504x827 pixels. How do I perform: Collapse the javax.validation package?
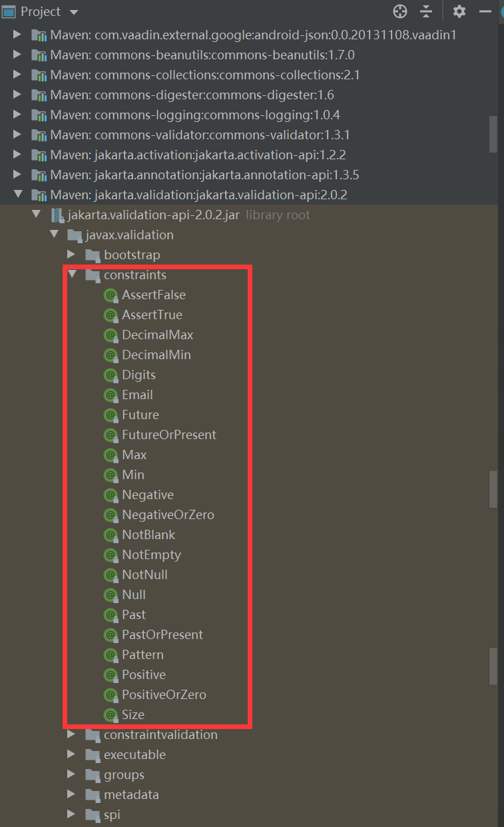tap(53, 235)
